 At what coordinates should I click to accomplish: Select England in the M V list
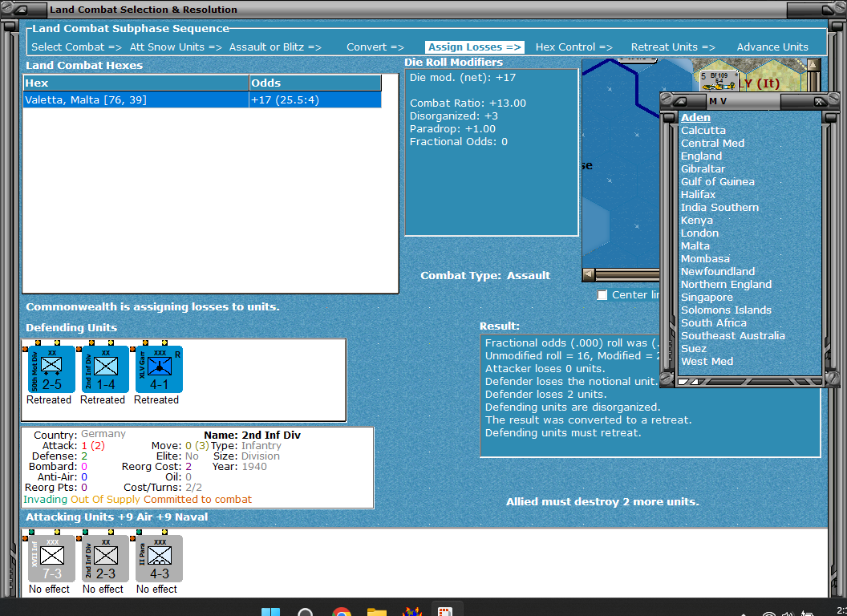[701, 156]
